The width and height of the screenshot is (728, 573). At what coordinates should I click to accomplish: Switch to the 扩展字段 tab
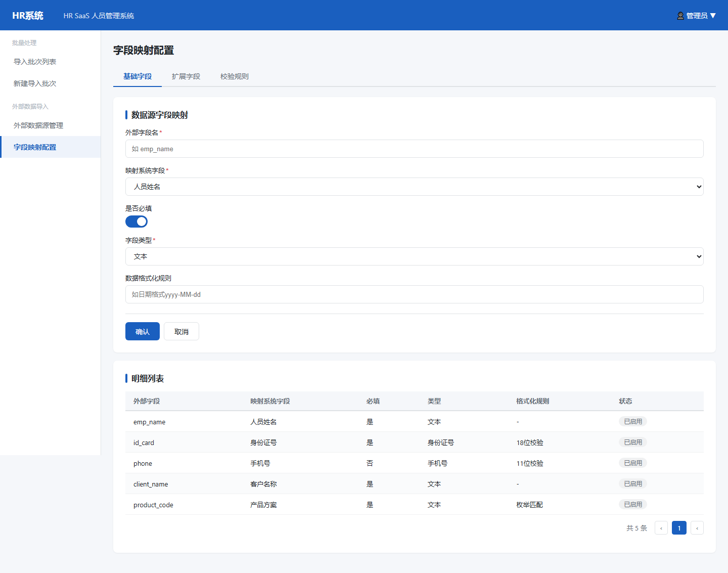point(186,76)
